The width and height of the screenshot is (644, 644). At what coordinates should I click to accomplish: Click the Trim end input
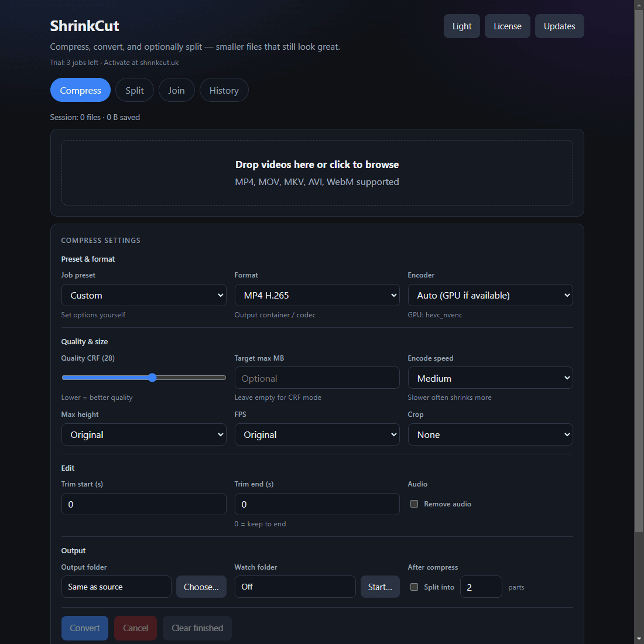317,504
